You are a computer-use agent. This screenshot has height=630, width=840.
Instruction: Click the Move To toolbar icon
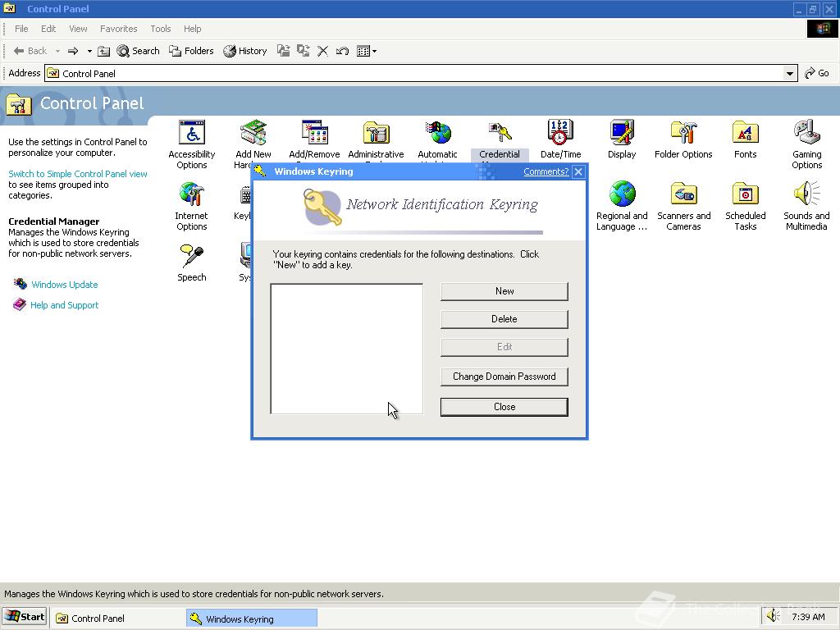pos(283,51)
